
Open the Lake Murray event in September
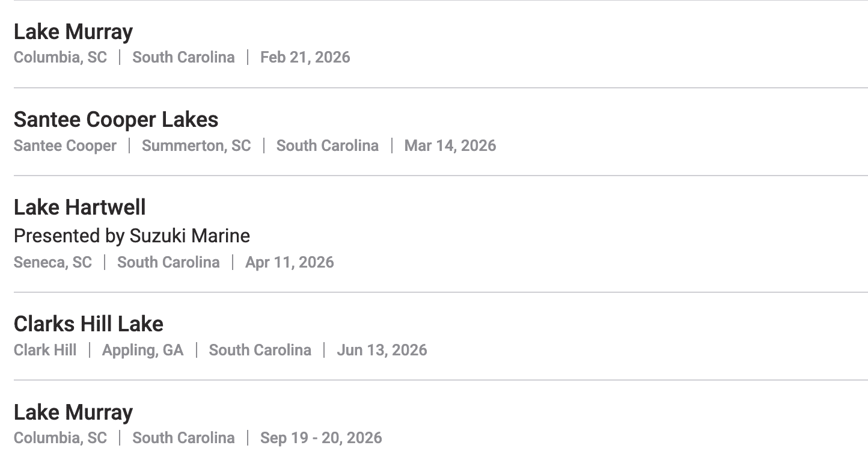[73, 412]
